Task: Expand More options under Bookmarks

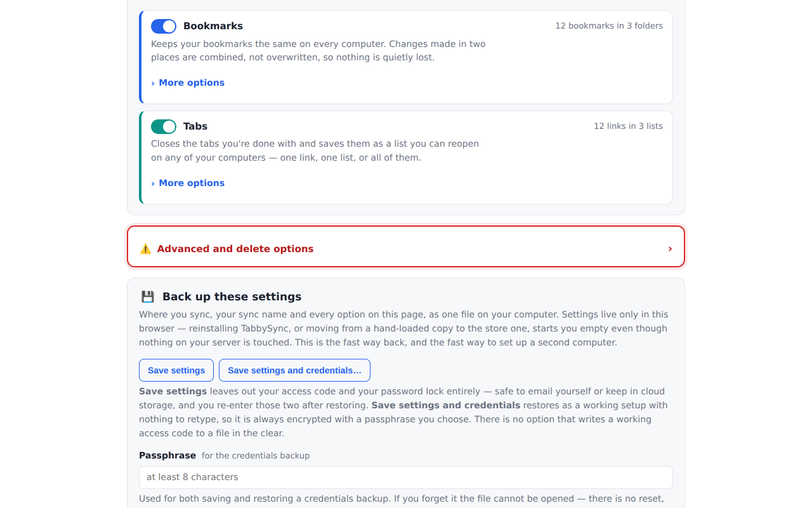Action: pos(188,83)
